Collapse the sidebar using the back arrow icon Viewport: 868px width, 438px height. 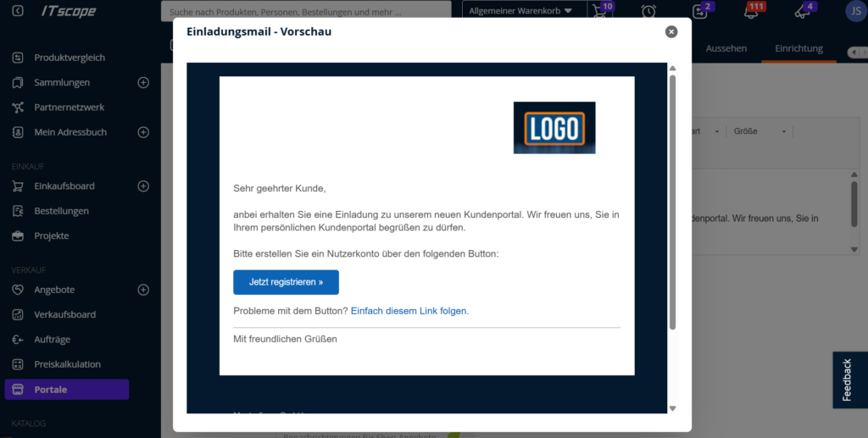18,11
